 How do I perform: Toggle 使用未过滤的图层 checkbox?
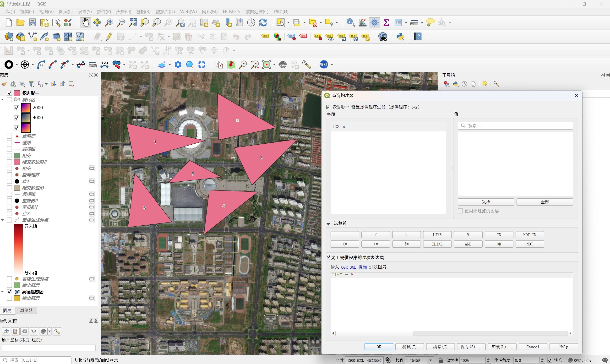[460, 211]
